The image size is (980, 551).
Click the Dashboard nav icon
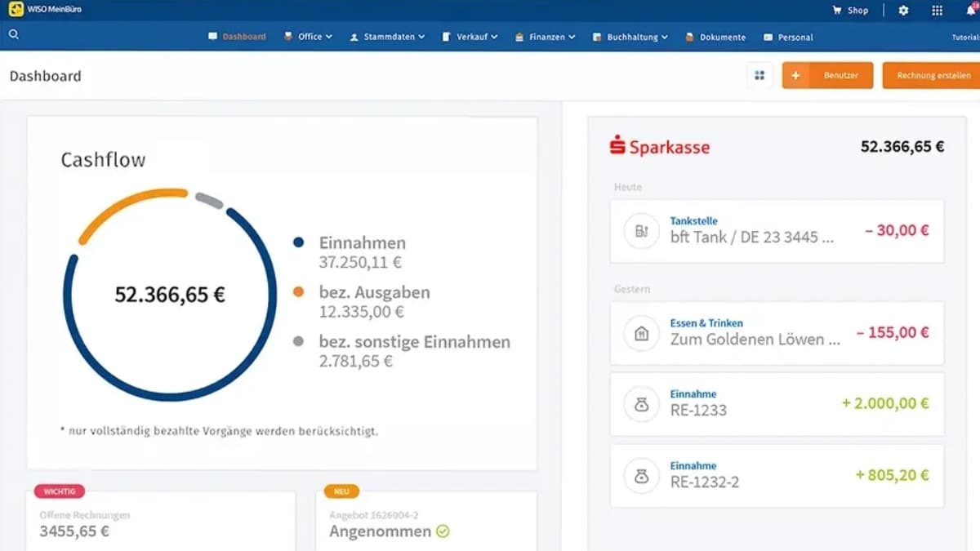tap(213, 37)
